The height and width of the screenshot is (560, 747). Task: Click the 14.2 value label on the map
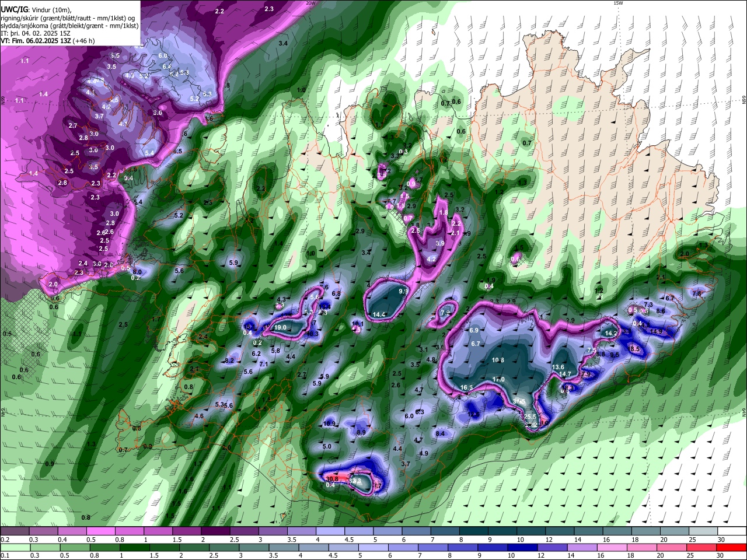[x=611, y=333]
